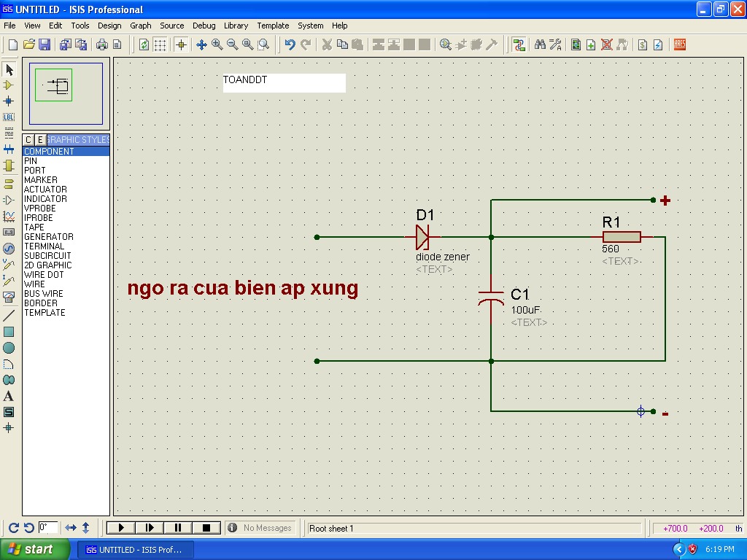Toggle the false origin crosshair icon
Screen dimensions: 747x560
182,45
